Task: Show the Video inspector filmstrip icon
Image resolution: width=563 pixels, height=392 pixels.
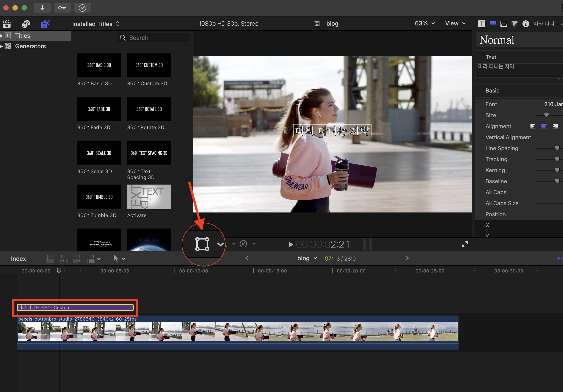Action: pos(504,24)
